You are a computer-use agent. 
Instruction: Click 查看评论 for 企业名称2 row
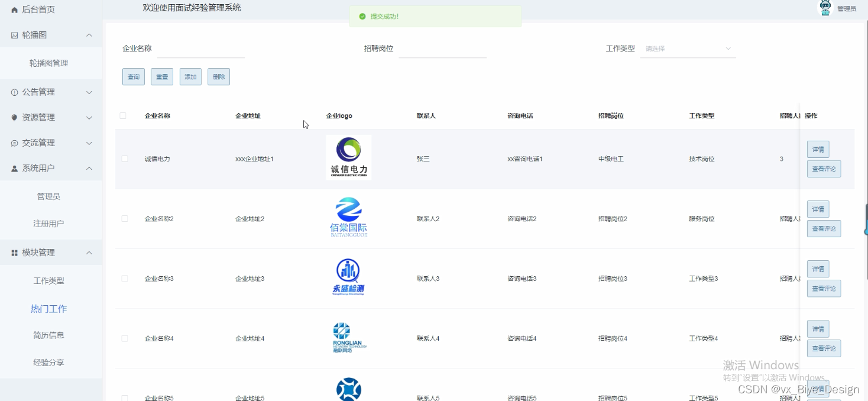(x=824, y=229)
